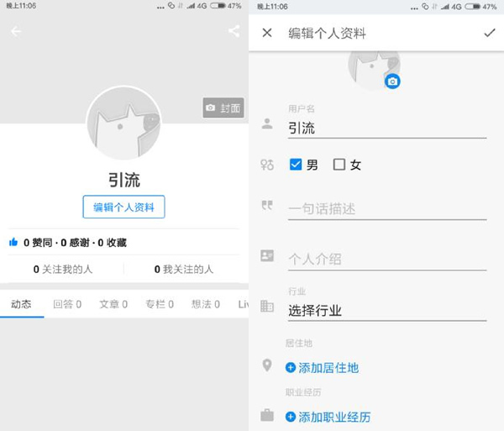Screen dimensions: 504x431
Task: Tap the back arrow on profile page
Action: click(16, 32)
